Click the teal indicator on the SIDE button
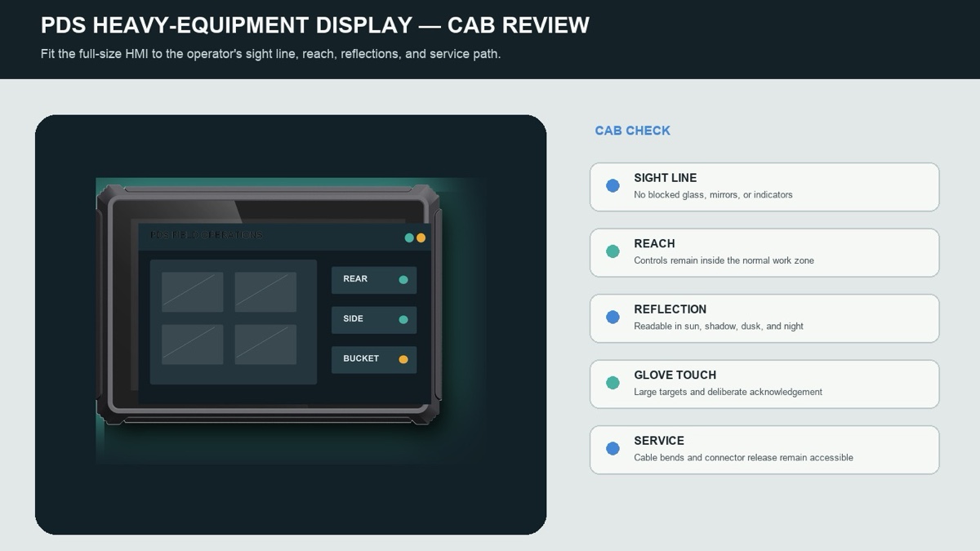 coord(403,320)
